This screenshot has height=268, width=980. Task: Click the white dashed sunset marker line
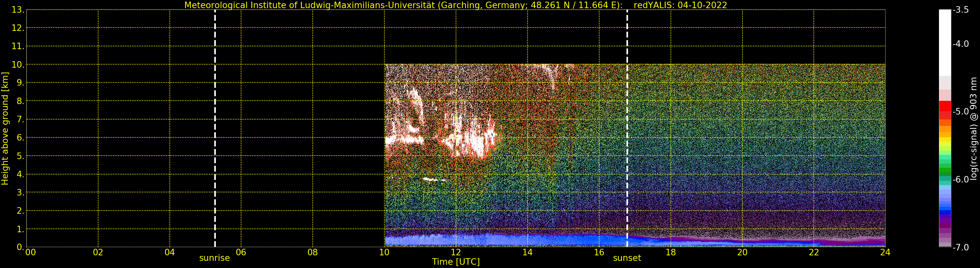(627, 128)
